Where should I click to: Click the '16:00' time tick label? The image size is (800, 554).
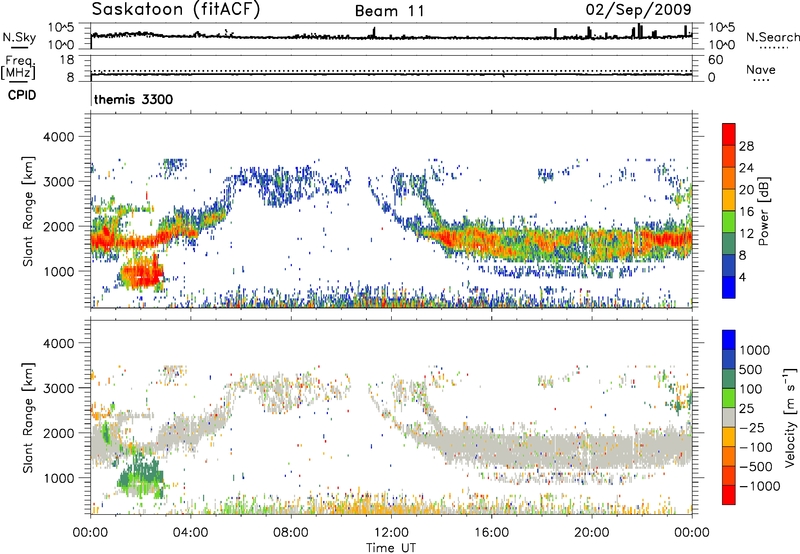(491, 533)
